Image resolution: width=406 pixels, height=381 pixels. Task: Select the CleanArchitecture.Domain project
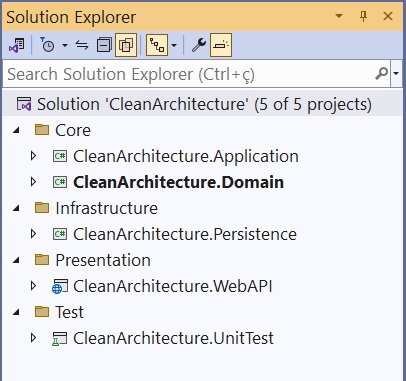pos(178,182)
